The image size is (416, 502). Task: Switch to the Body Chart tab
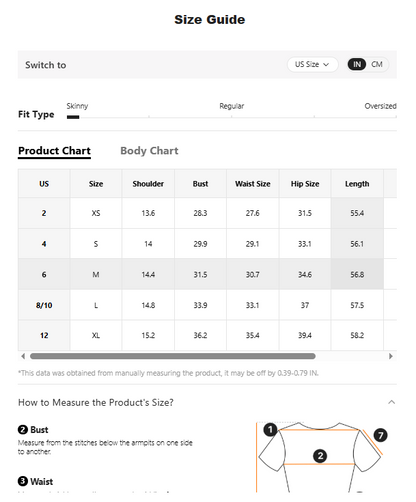coord(149,151)
